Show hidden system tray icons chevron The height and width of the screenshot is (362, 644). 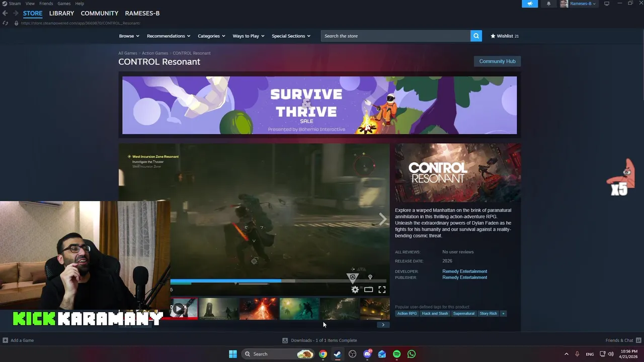point(566,354)
